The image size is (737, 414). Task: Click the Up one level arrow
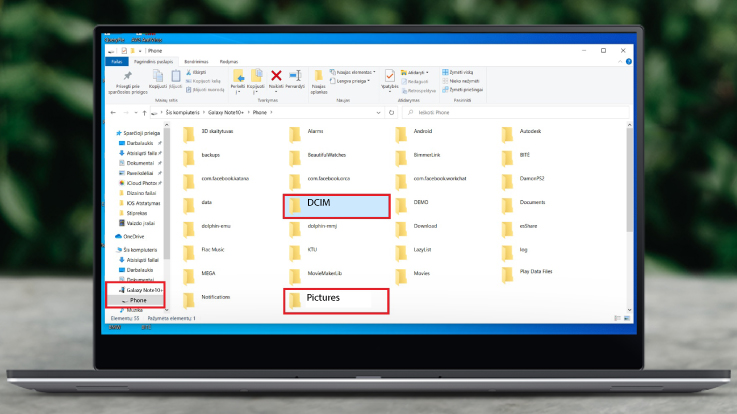pyautogui.click(x=144, y=112)
